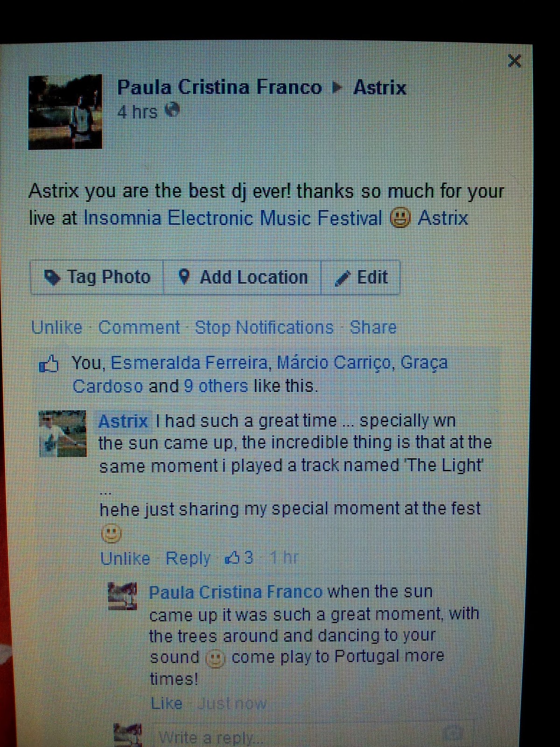Unlike the post

[x=56, y=327]
